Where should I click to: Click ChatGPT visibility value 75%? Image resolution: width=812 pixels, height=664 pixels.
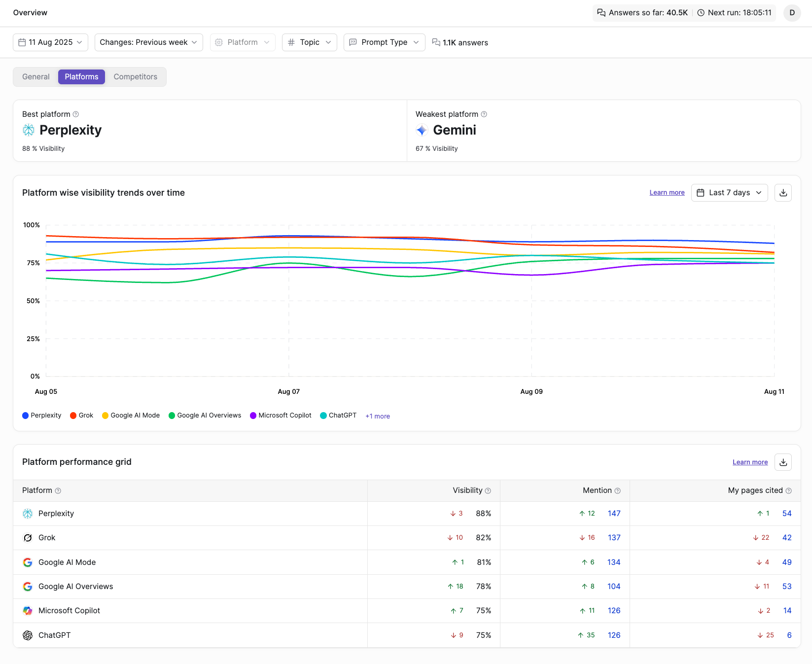point(484,635)
